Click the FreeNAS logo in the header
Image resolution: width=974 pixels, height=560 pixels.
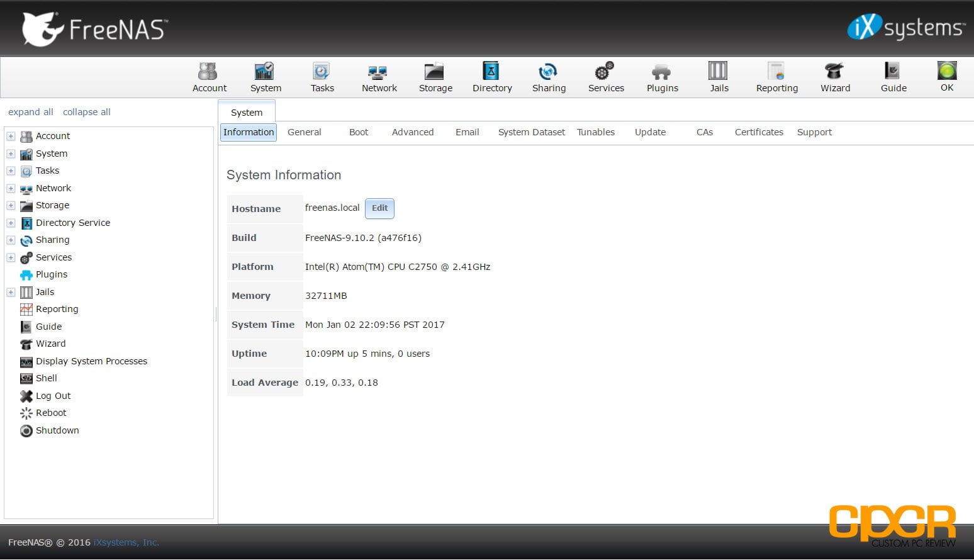[x=94, y=29]
